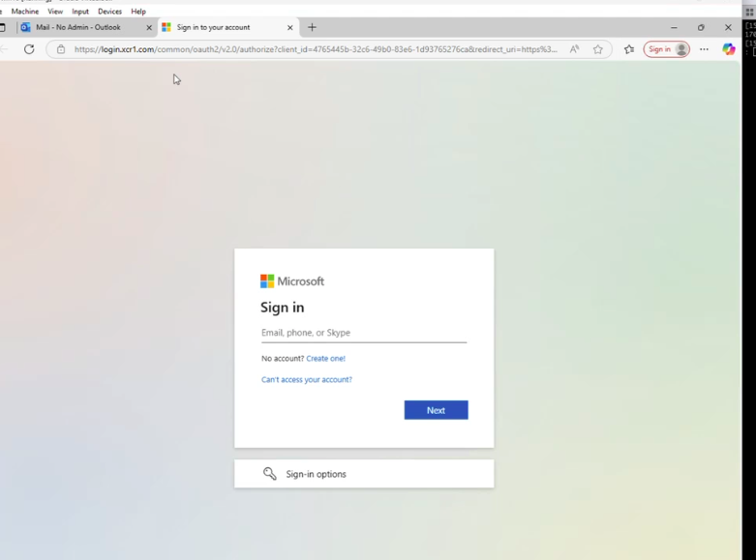
Task: Open a new browser tab with plus icon
Action: [312, 27]
